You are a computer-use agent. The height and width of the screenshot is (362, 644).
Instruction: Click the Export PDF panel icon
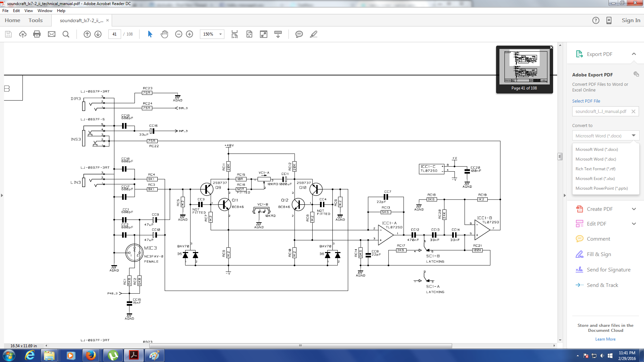pos(579,54)
